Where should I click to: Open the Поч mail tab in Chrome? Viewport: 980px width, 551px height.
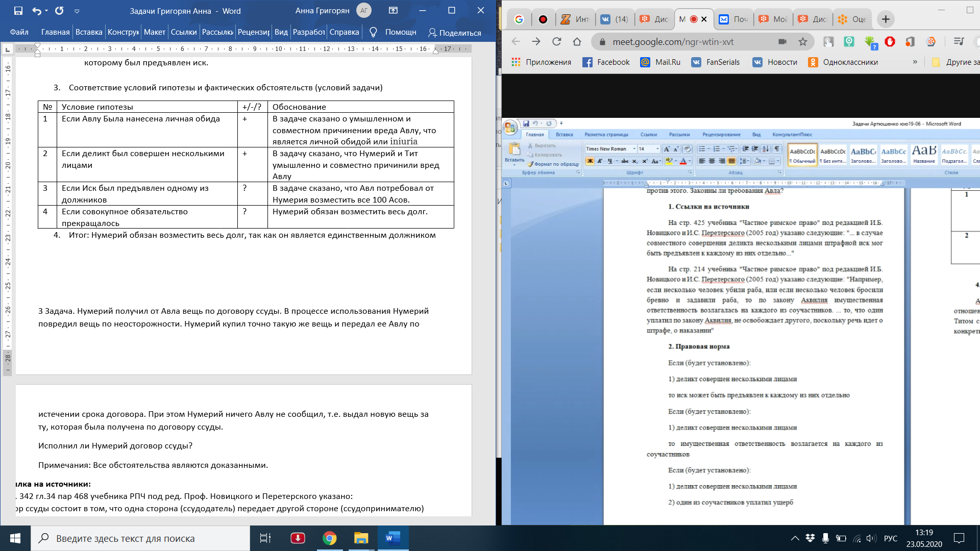(x=733, y=19)
